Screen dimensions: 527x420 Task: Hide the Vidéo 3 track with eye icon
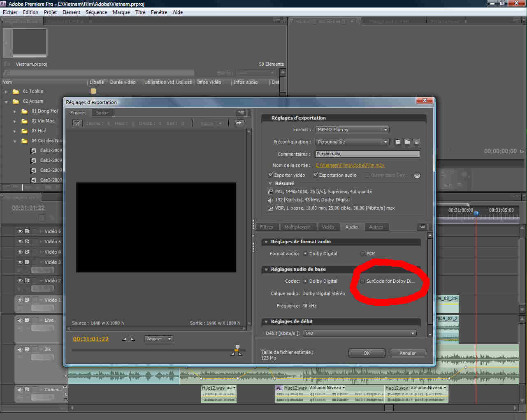pyautogui.click(x=20, y=262)
